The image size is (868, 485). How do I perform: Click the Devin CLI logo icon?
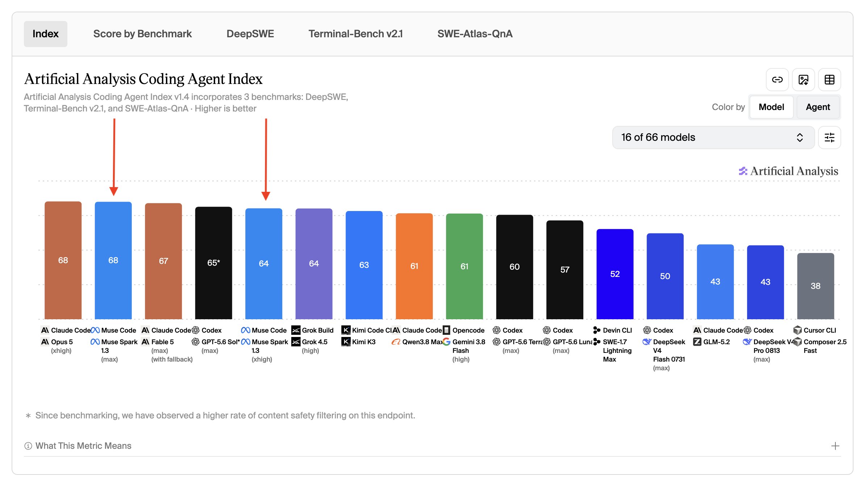(x=597, y=330)
